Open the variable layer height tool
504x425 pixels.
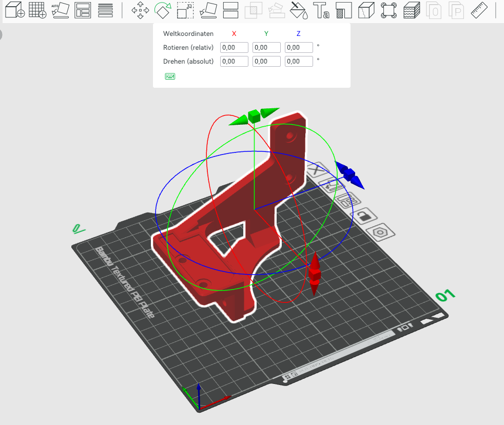411,10
